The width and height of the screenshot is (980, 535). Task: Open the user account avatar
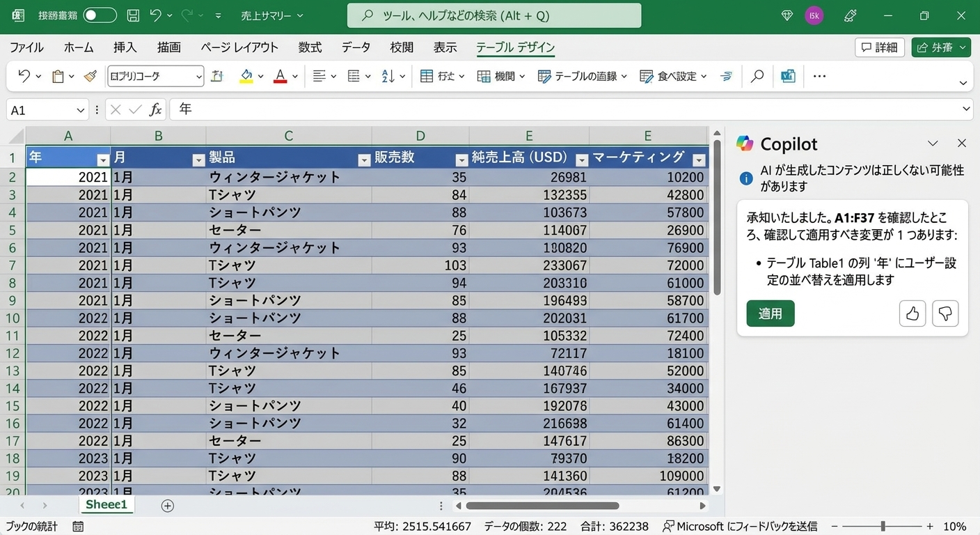coord(814,15)
